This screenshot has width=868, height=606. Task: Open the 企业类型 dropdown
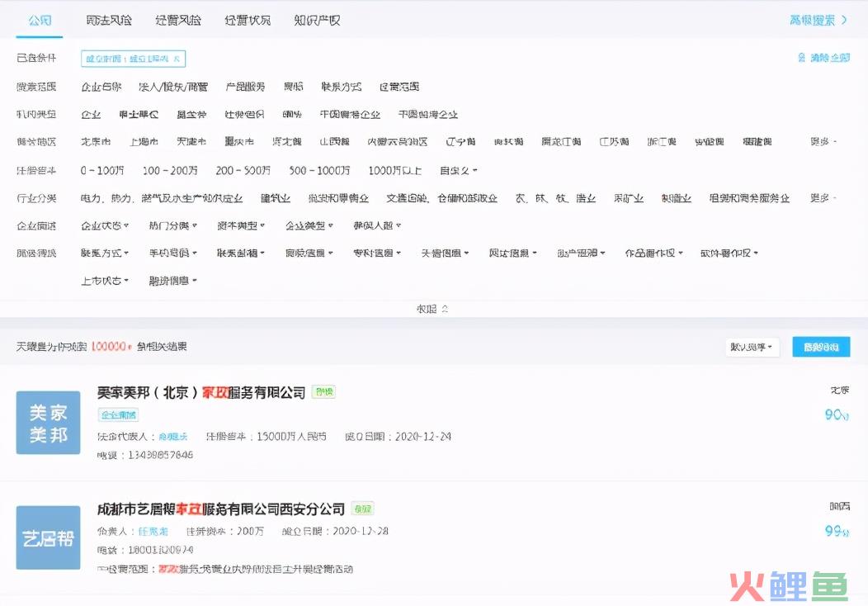309,226
